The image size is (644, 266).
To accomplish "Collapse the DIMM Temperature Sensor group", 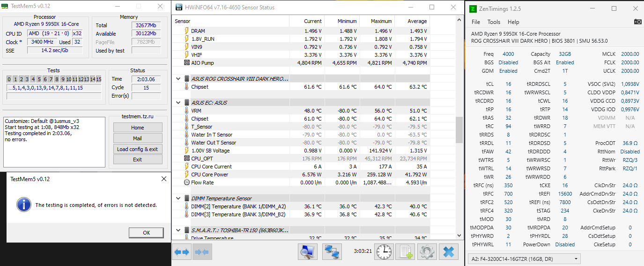I will coord(178,198).
